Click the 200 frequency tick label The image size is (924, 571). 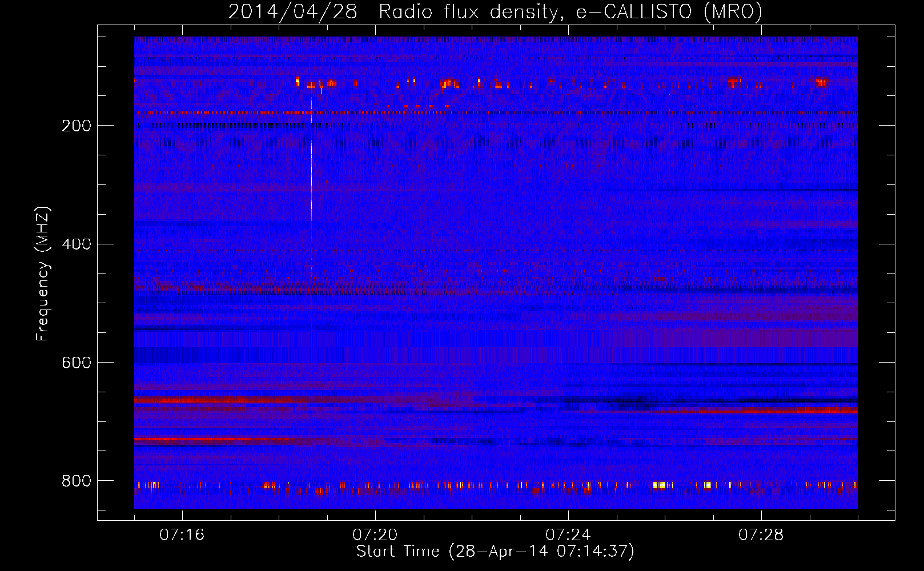[x=77, y=126]
